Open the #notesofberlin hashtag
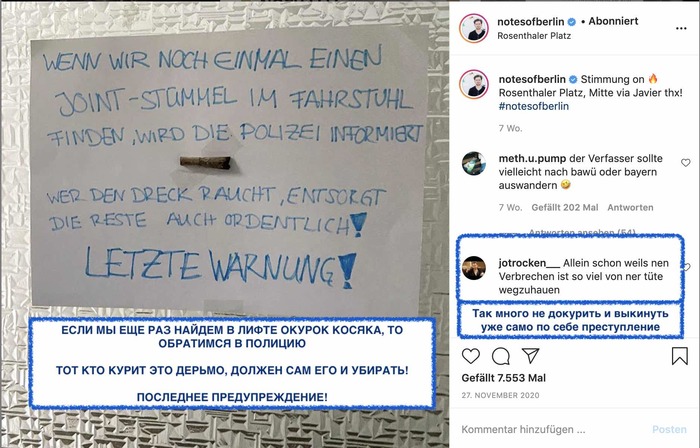Viewport: 700px width, 448px height. coord(533,106)
